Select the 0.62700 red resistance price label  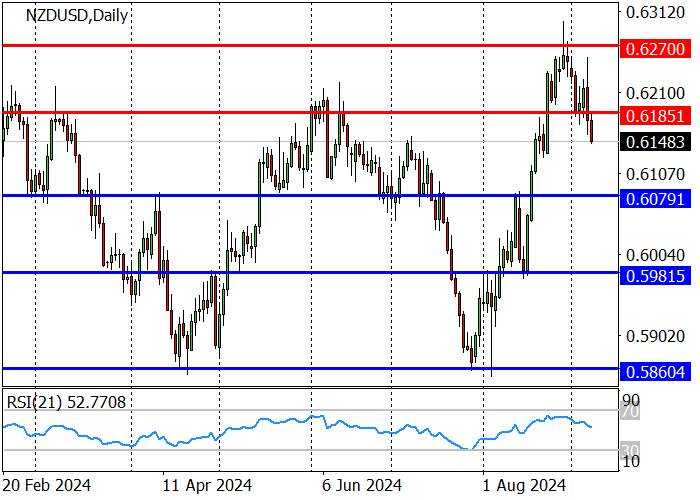655,49
